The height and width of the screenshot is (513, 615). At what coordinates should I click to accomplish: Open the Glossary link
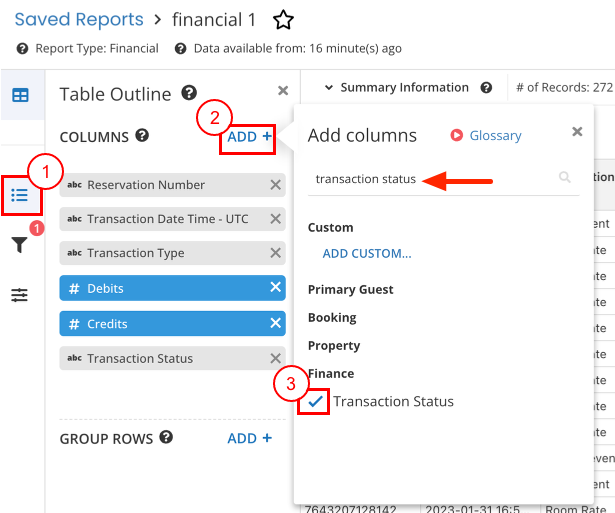click(x=494, y=135)
